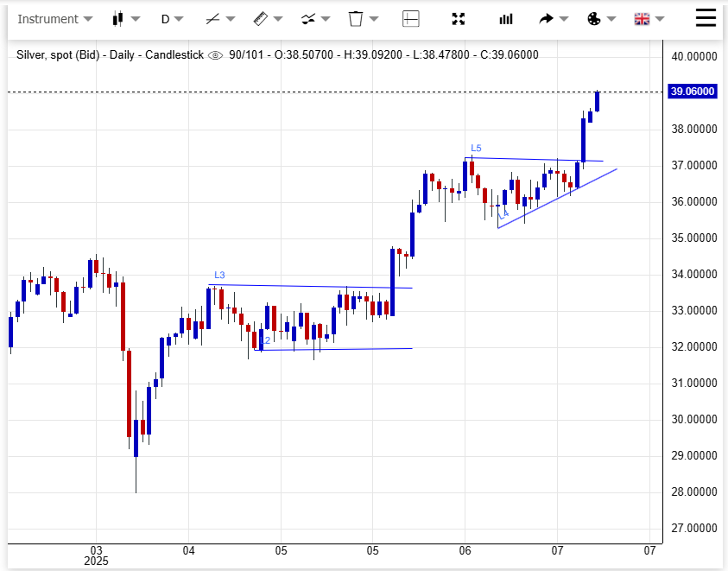Select the L5 trend line label
Screen dimensions: 728x571
(x=476, y=149)
